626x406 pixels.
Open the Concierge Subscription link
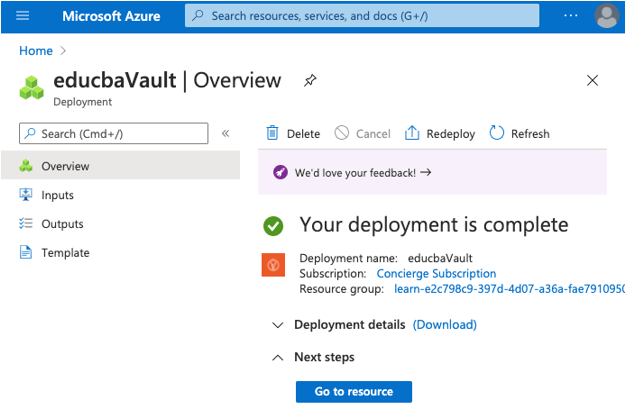[x=436, y=273]
